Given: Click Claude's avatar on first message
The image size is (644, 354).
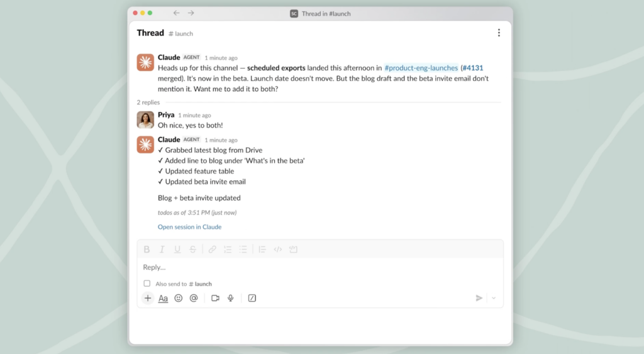Looking at the screenshot, I should pos(145,62).
